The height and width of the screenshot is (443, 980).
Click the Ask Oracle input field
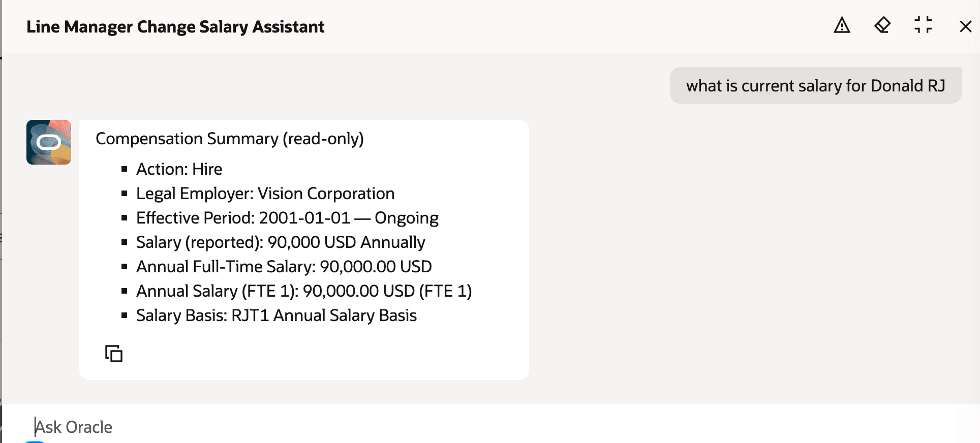[203, 427]
